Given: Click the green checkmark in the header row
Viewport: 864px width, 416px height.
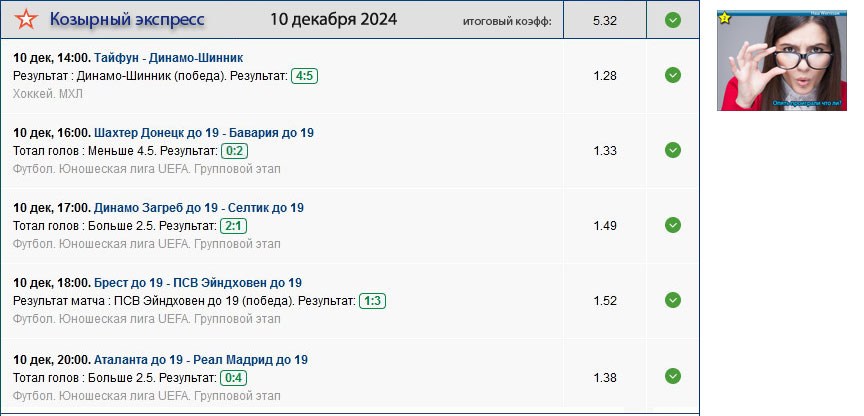Looking at the screenshot, I should [673, 19].
